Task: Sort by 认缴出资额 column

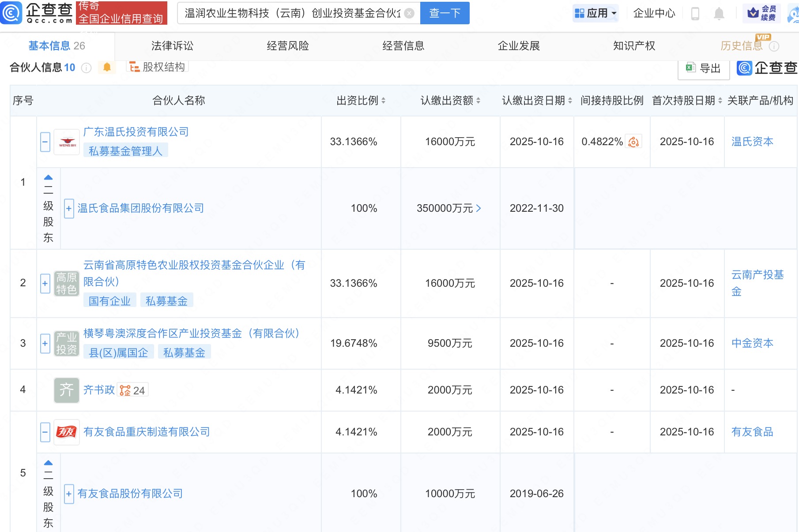Action: pyautogui.click(x=478, y=101)
